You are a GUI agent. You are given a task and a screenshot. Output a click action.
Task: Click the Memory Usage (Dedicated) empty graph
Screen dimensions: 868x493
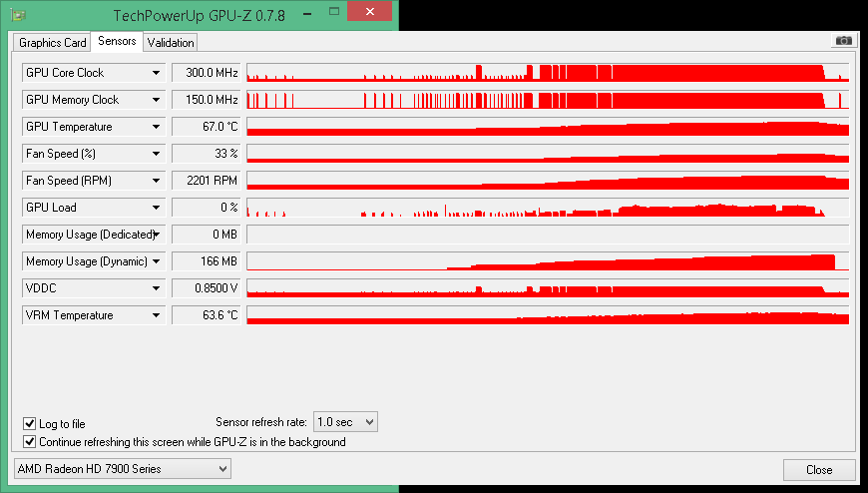(548, 235)
